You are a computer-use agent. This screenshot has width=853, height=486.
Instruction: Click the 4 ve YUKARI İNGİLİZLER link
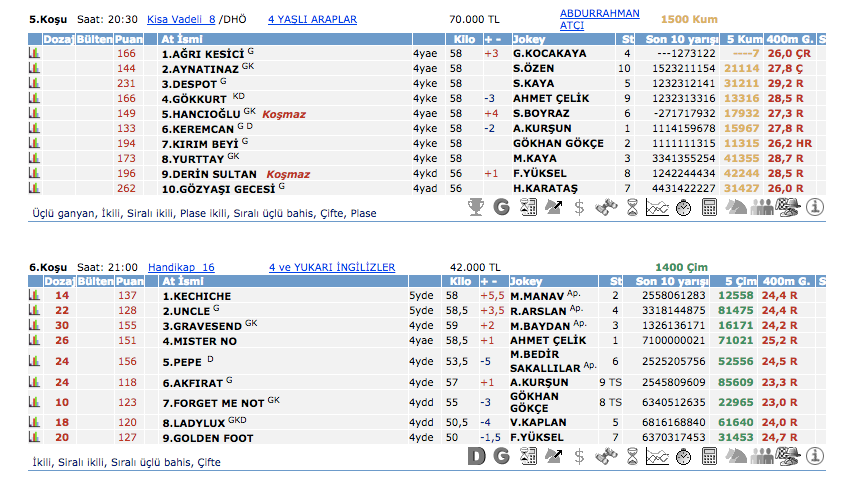coord(331,267)
